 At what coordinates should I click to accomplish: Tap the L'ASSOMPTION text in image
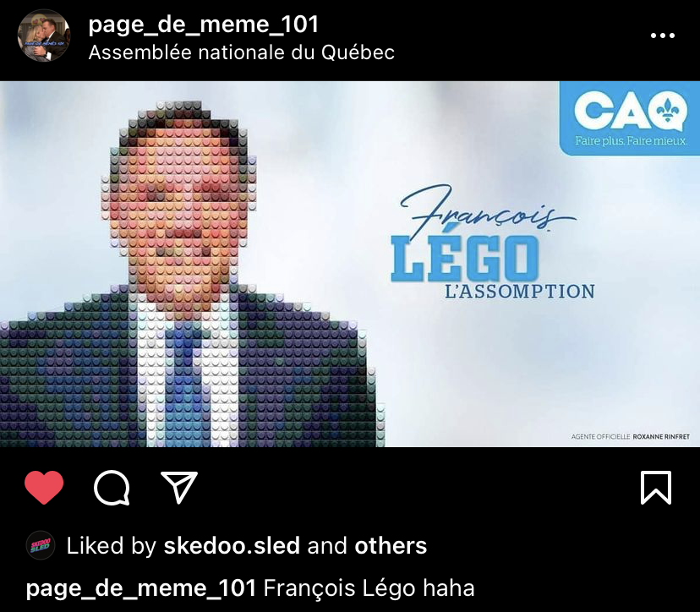520,292
